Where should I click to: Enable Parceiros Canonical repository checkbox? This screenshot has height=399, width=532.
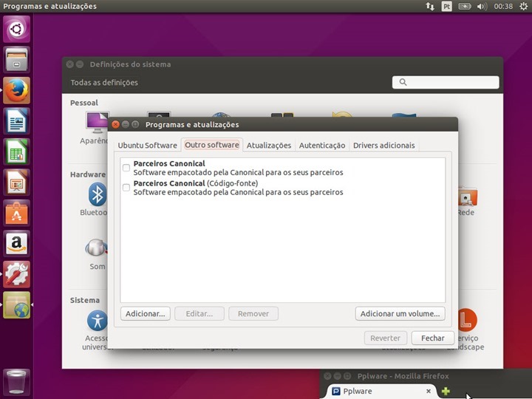[x=126, y=168]
